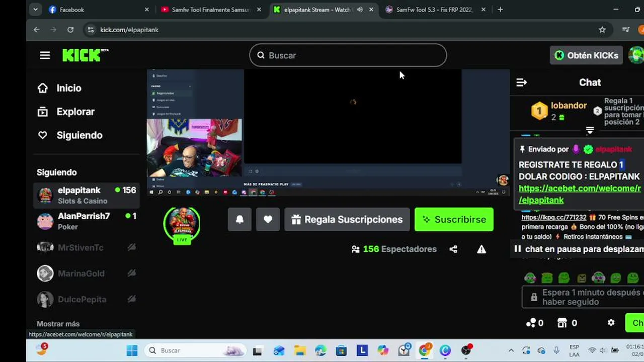The height and width of the screenshot is (362, 644).
Task: Open Outlook from the taskbar
Action: click(279, 350)
